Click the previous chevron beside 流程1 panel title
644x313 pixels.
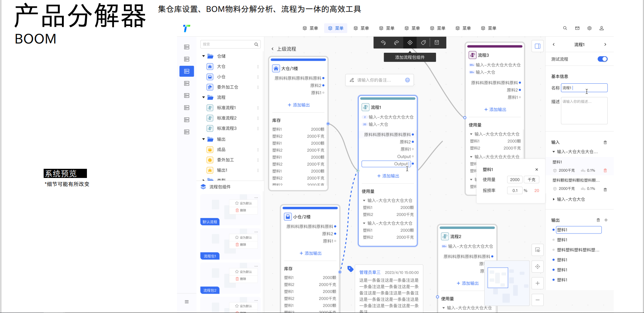click(x=554, y=45)
